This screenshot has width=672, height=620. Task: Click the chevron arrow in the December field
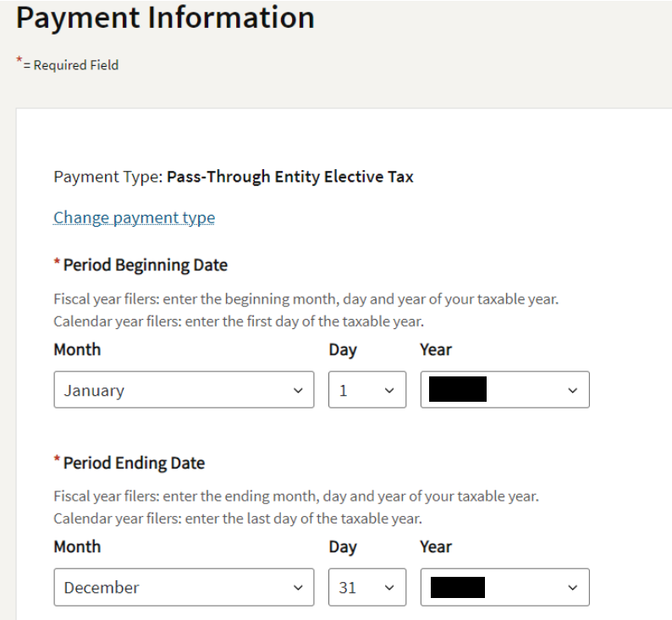pyautogui.click(x=297, y=588)
